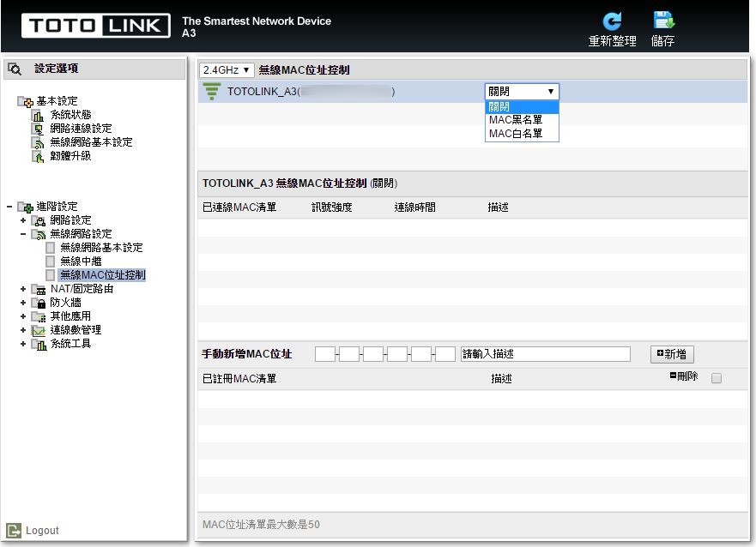Image resolution: width=756 pixels, height=547 pixels.
Task: Expand the 防火牆 tree node
Action: (22, 303)
